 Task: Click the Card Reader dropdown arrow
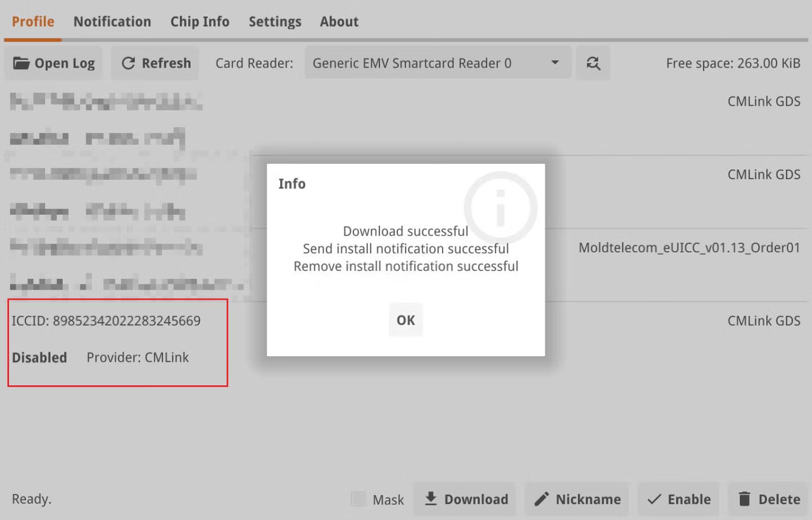(555, 63)
